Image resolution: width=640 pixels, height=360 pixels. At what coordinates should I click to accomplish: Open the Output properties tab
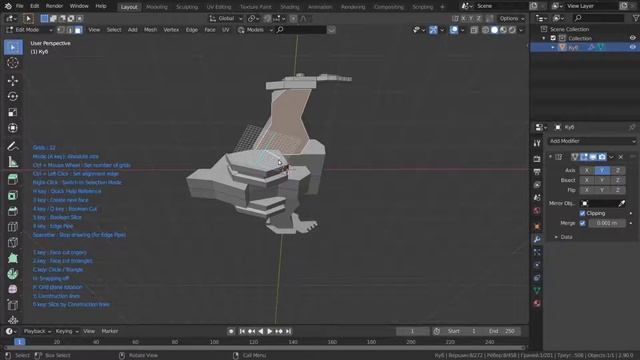[537, 172]
